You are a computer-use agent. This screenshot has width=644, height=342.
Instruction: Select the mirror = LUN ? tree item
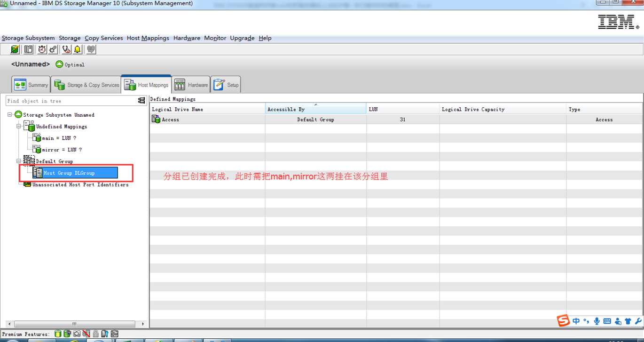[62, 150]
